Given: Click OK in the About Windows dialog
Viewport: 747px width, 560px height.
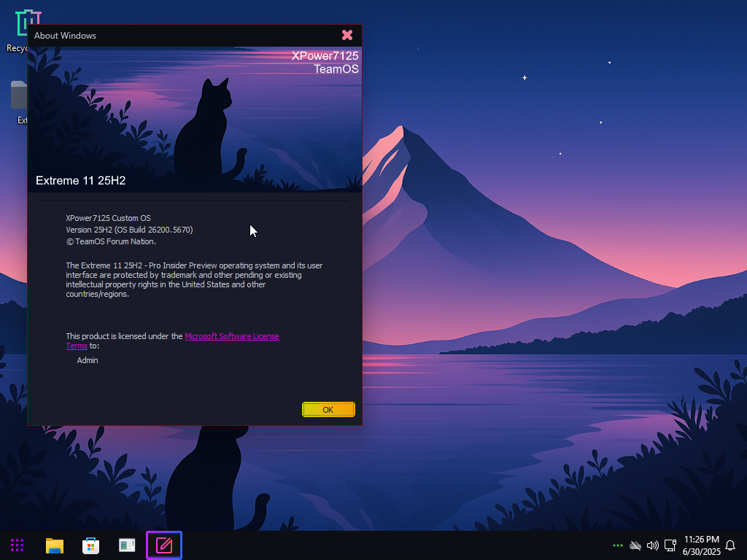Looking at the screenshot, I should tap(328, 410).
